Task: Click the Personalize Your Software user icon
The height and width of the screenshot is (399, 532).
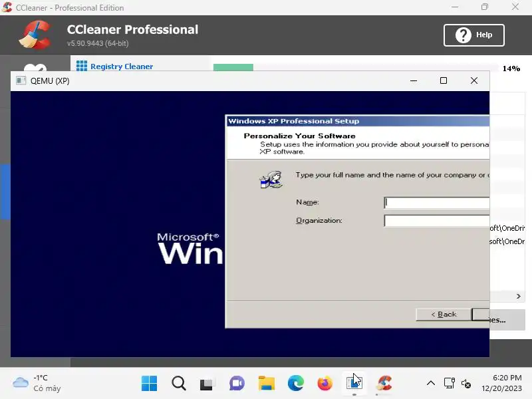Action: [x=271, y=180]
